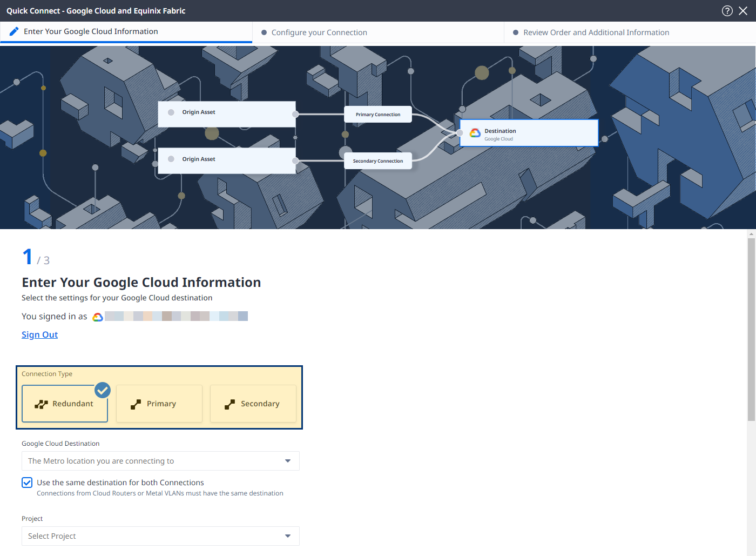Click the Google Cloud Destination field label

pos(60,444)
